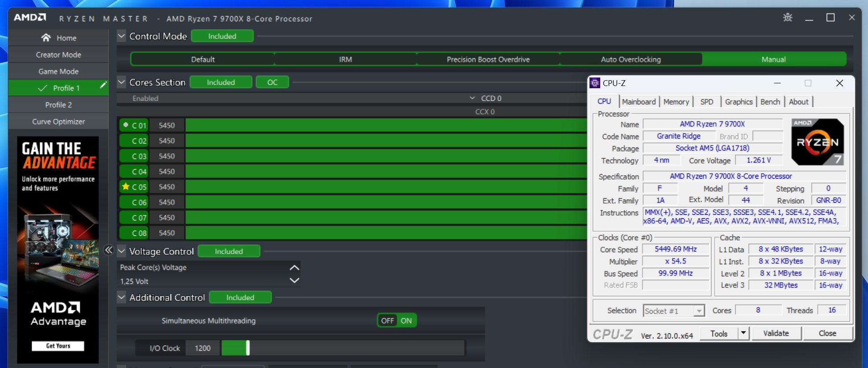Open the CPU tab in CPU-Z

604,101
